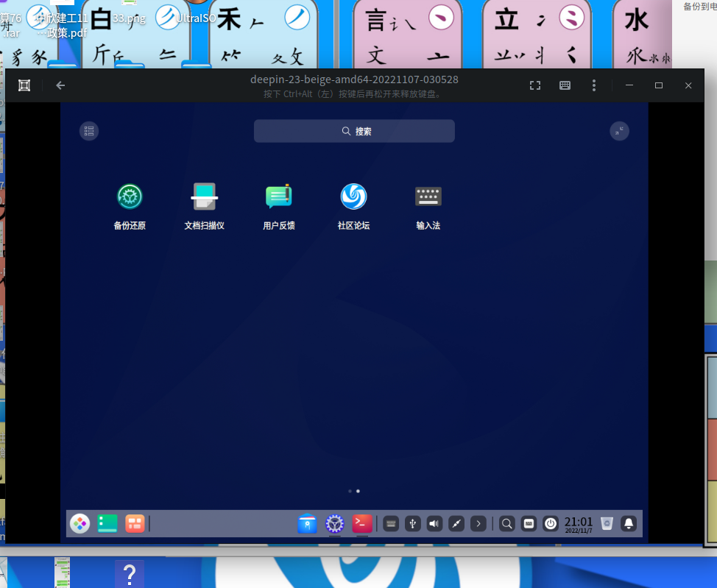Image resolution: width=717 pixels, height=588 pixels.
Task: Click the magnifier search icon in the tray
Action: (x=506, y=523)
